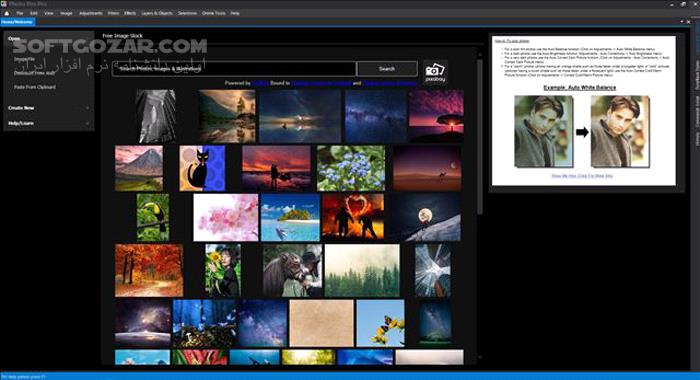Select the horse and rider thumbnail
700x380 pixels.
pos(292,271)
